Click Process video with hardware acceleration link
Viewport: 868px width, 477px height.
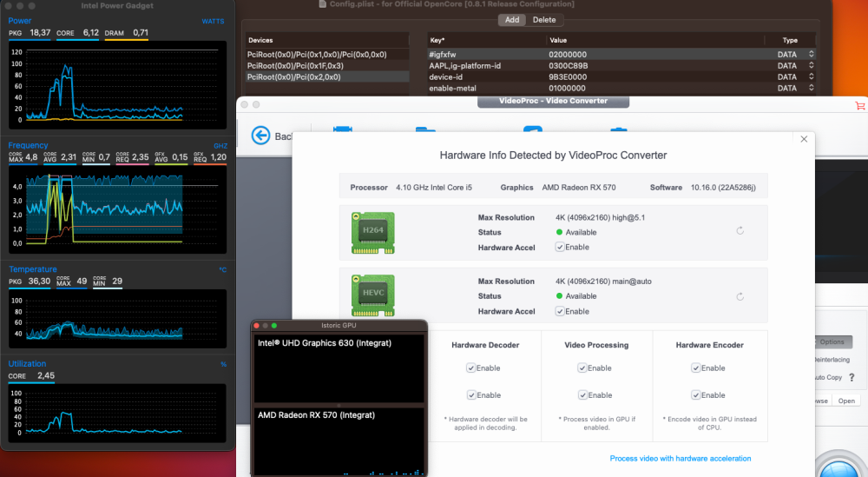click(x=681, y=458)
